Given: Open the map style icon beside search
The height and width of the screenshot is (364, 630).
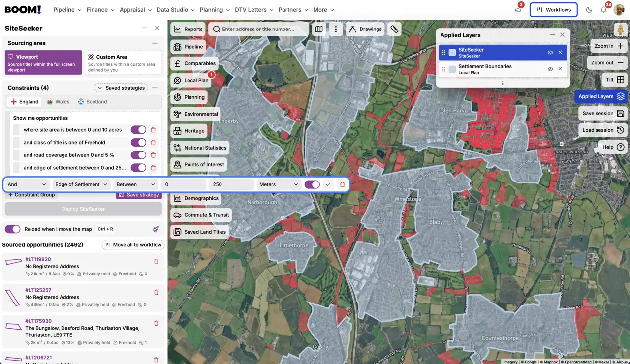Looking at the screenshot, I should pos(319,29).
